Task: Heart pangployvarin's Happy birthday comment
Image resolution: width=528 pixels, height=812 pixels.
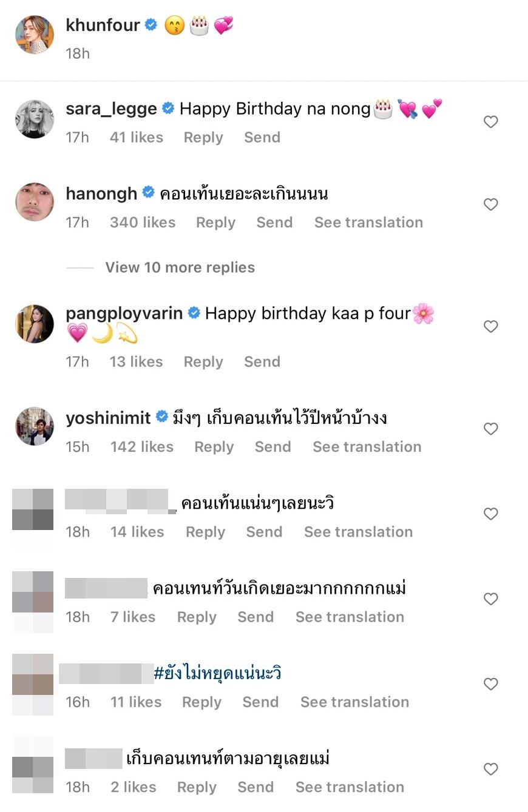Action: (x=490, y=326)
